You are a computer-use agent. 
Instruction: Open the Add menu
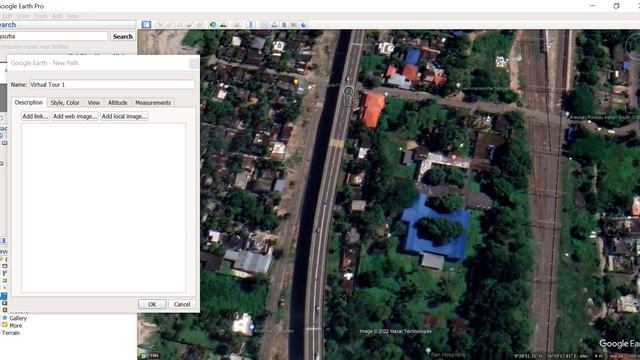coord(57,16)
